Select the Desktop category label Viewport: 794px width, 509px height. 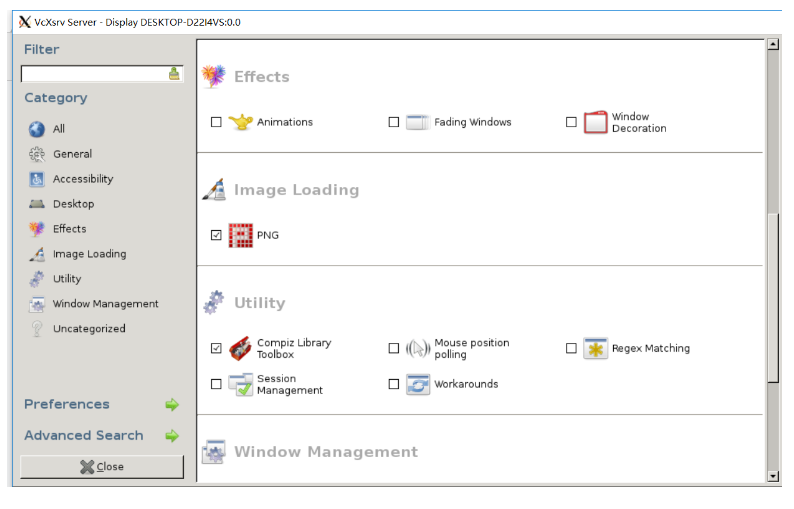(x=73, y=204)
